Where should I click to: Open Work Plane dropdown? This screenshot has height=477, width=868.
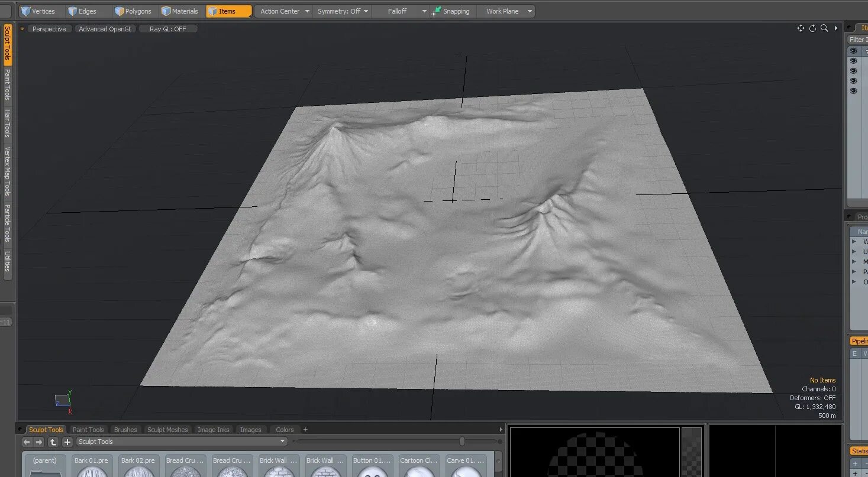(506, 11)
